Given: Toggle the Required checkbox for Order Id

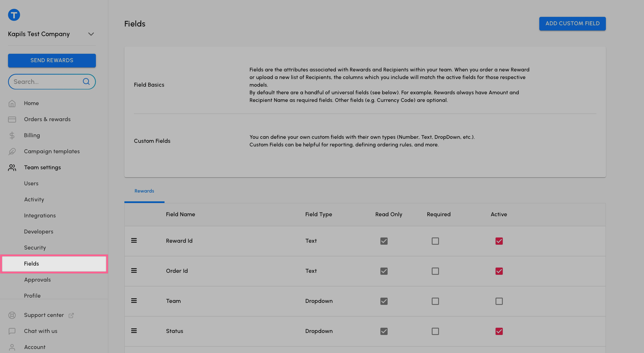Looking at the screenshot, I should click(435, 271).
